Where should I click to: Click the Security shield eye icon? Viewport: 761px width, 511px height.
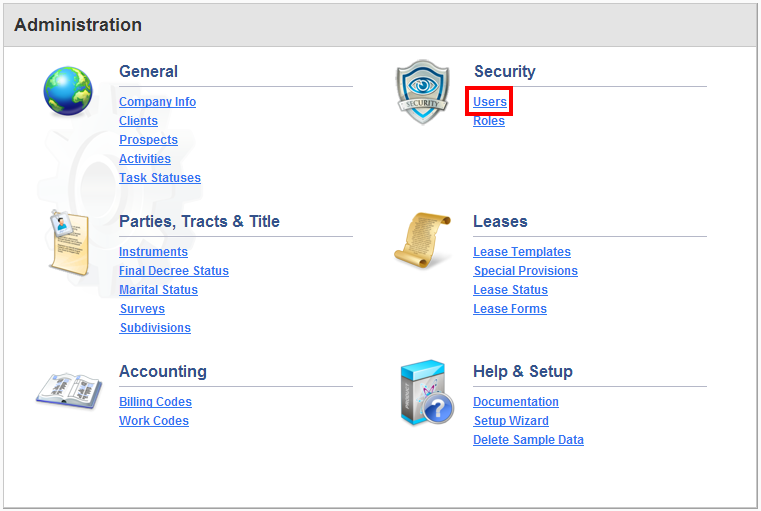(x=422, y=91)
